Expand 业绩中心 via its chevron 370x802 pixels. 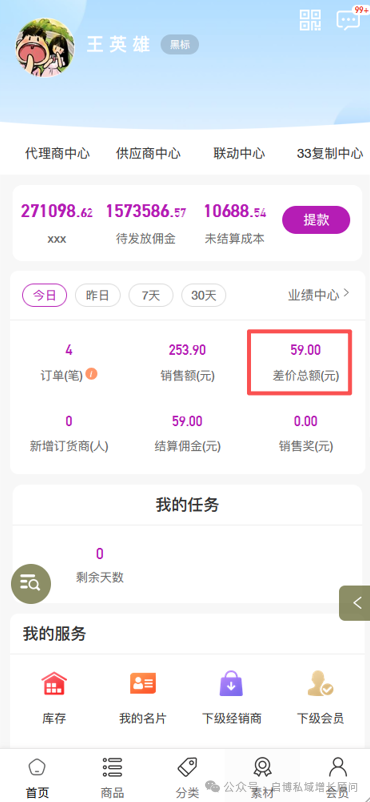point(346,294)
